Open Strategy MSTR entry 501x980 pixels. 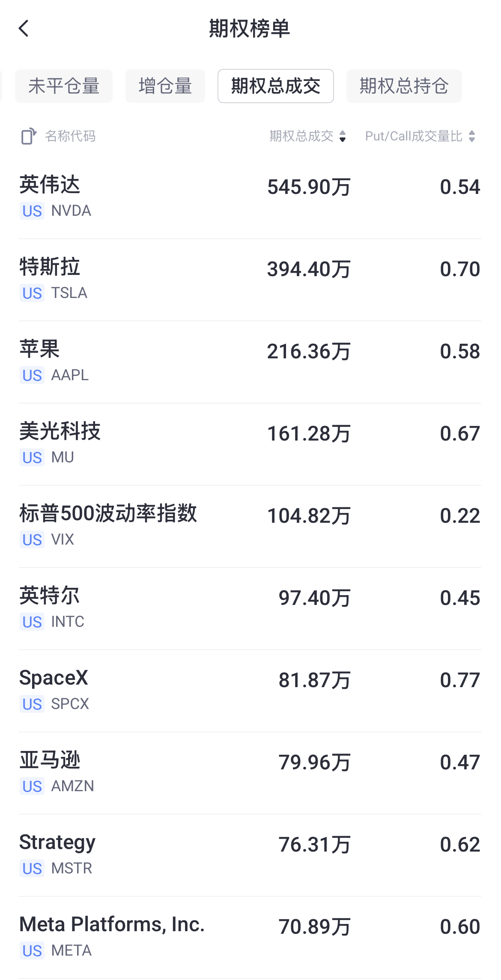(250, 855)
